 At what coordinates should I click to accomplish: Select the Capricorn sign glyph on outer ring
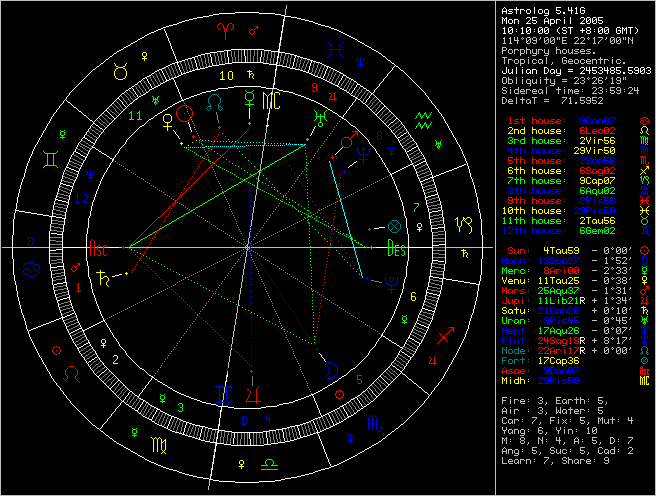pyautogui.click(x=462, y=222)
